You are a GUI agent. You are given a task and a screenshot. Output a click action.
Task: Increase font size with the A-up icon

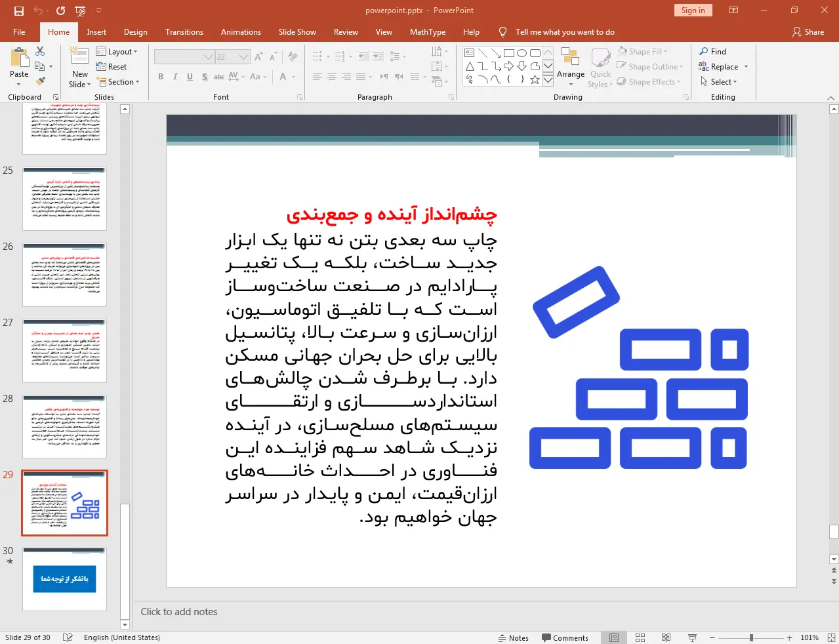point(259,57)
